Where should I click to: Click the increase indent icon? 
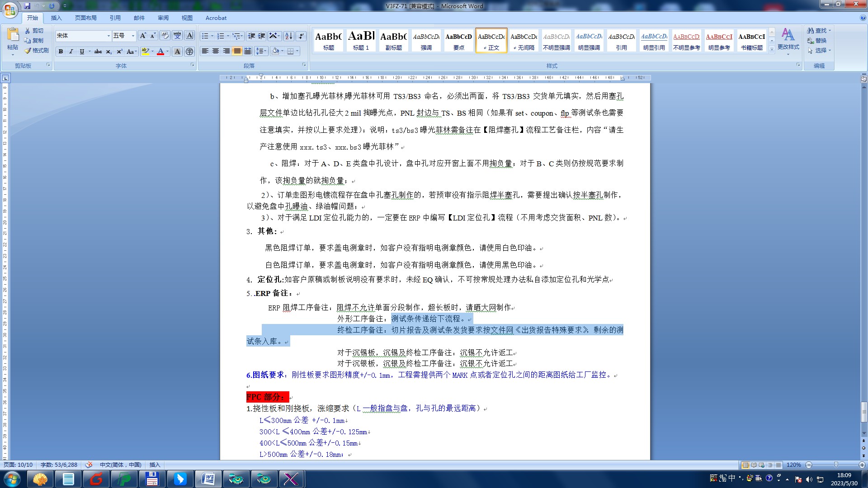(261, 36)
